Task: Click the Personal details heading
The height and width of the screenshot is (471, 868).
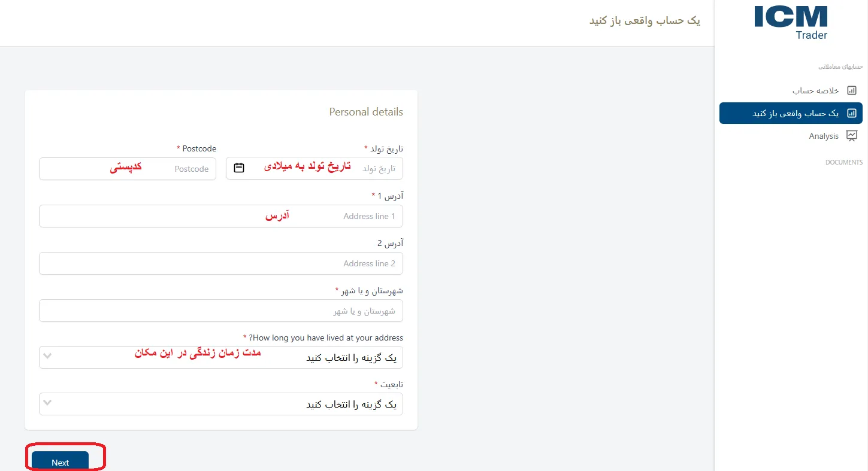Action: (365, 112)
